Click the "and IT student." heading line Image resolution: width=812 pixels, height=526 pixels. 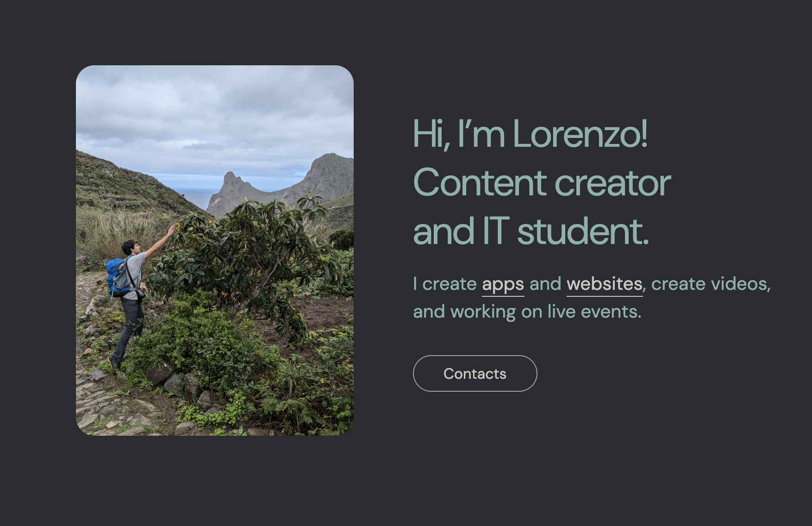[531, 231]
